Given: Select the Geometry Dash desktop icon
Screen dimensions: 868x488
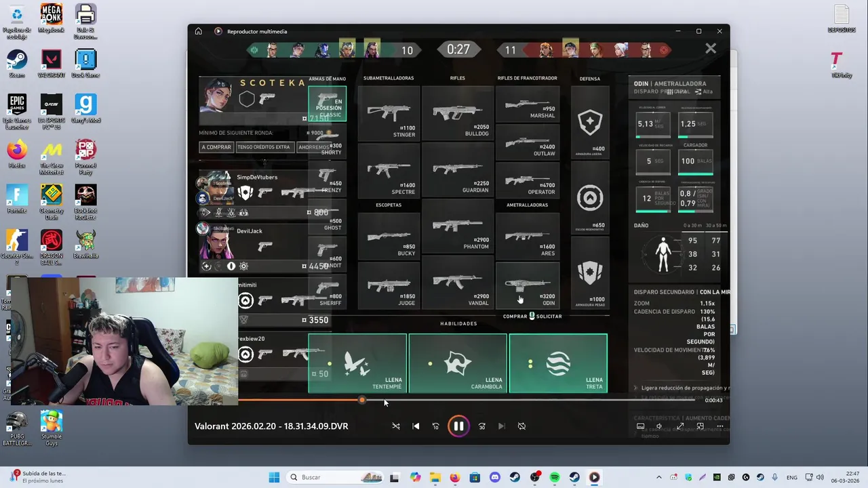Looking at the screenshot, I should [x=51, y=203].
